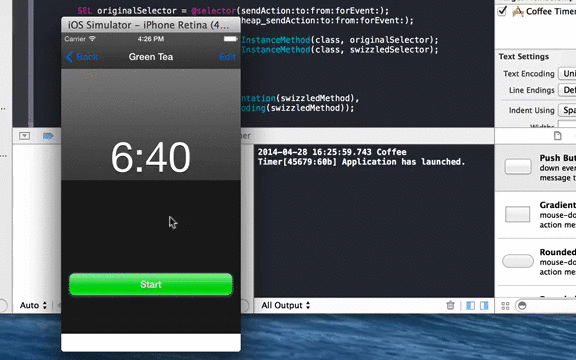The width and height of the screenshot is (576, 360).
Task: Select the Push Button library item
Action: [x=536, y=168]
